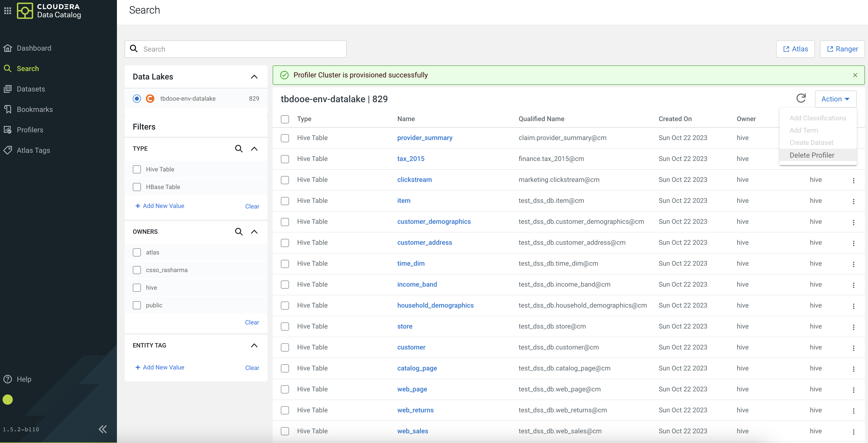Go to Datasets in the sidebar

pos(31,89)
